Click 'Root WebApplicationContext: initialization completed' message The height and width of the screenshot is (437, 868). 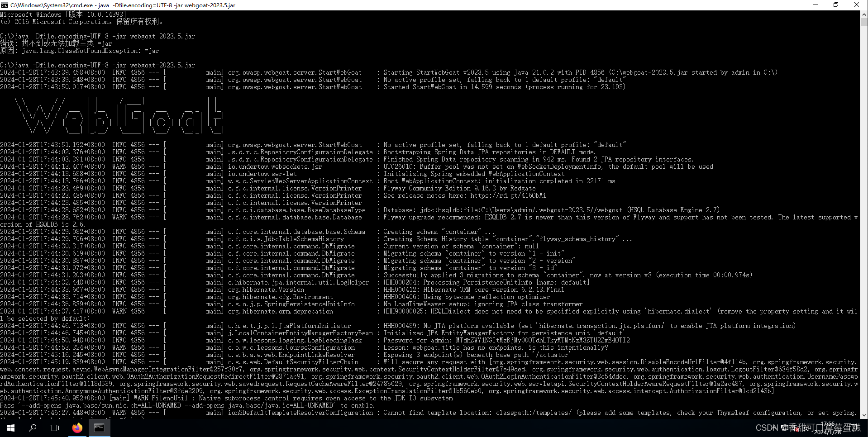tap(499, 181)
